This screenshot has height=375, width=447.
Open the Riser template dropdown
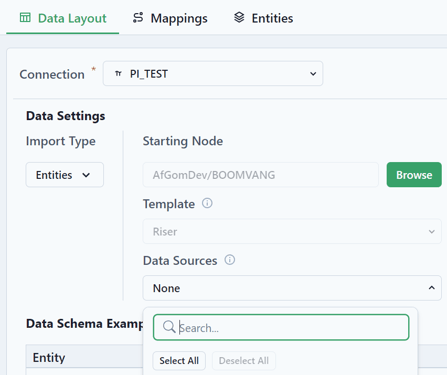tap(292, 231)
